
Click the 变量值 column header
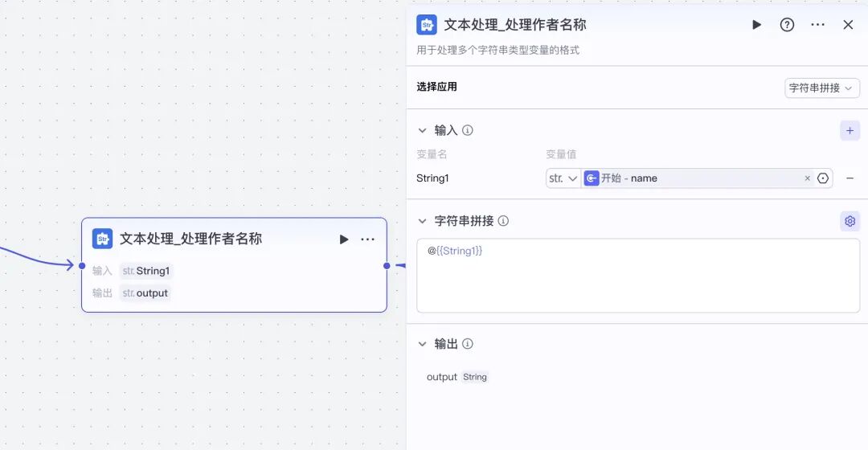coord(561,154)
